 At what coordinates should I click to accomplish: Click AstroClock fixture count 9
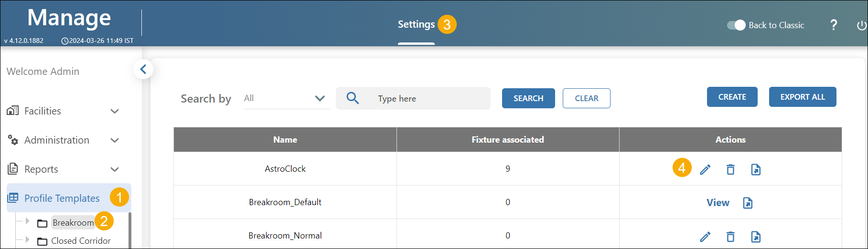[x=508, y=168]
